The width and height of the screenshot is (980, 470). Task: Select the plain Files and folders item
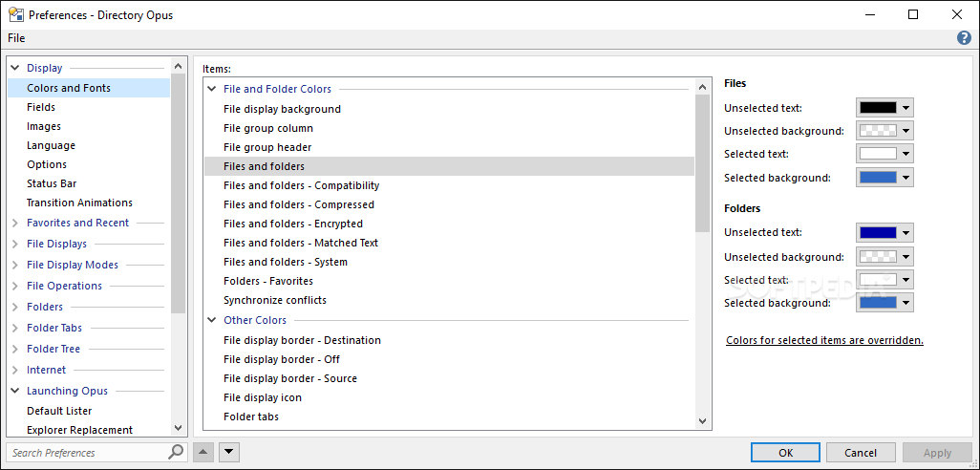coord(449,166)
